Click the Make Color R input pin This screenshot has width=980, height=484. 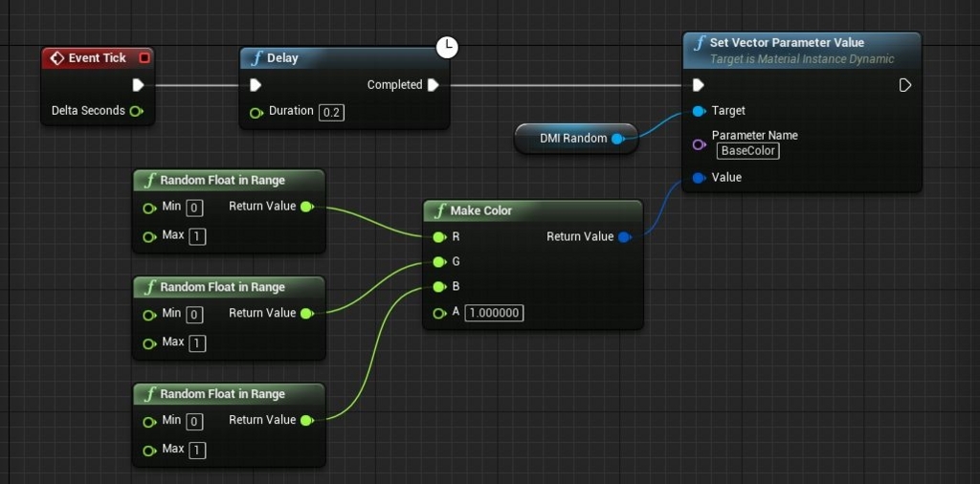[x=440, y=237]
